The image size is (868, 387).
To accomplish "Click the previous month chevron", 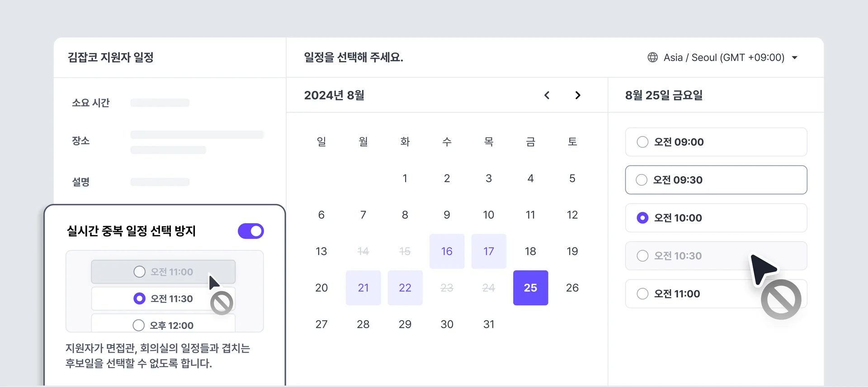I will 547,95.
